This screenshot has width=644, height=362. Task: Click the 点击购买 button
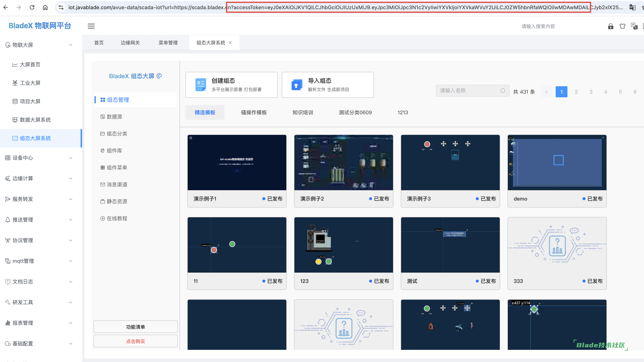point(135,341)
